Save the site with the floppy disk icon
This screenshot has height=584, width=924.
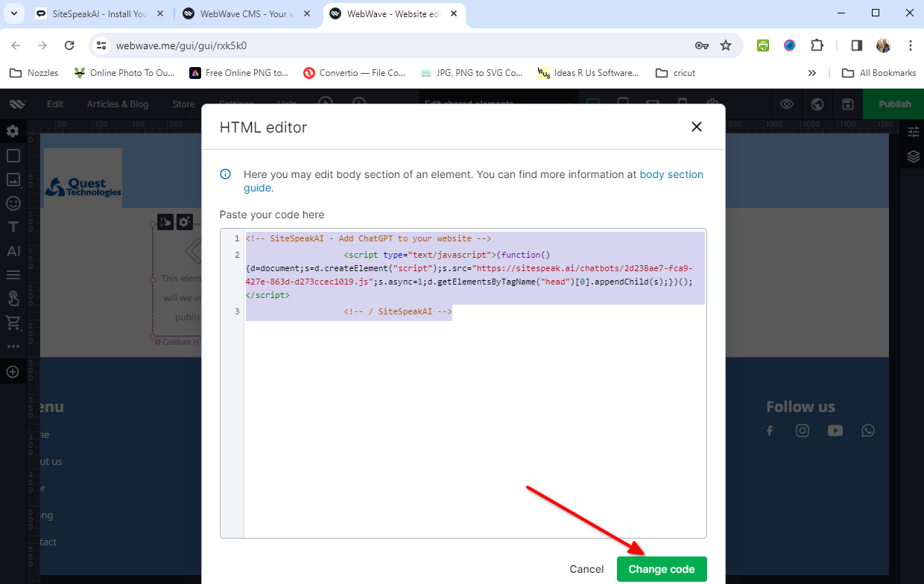coord(847,104)
